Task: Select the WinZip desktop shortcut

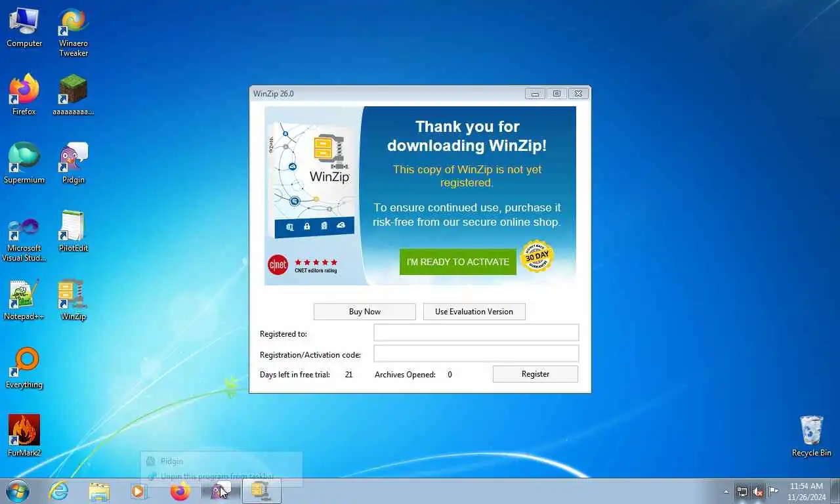Action: [x=73, y=300]
